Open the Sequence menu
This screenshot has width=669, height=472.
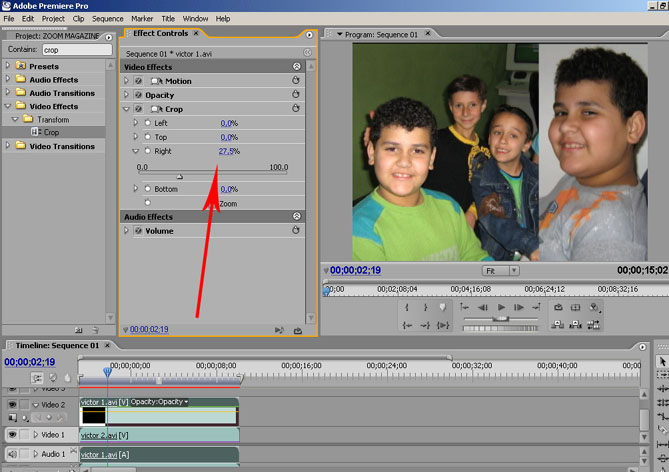107,18
